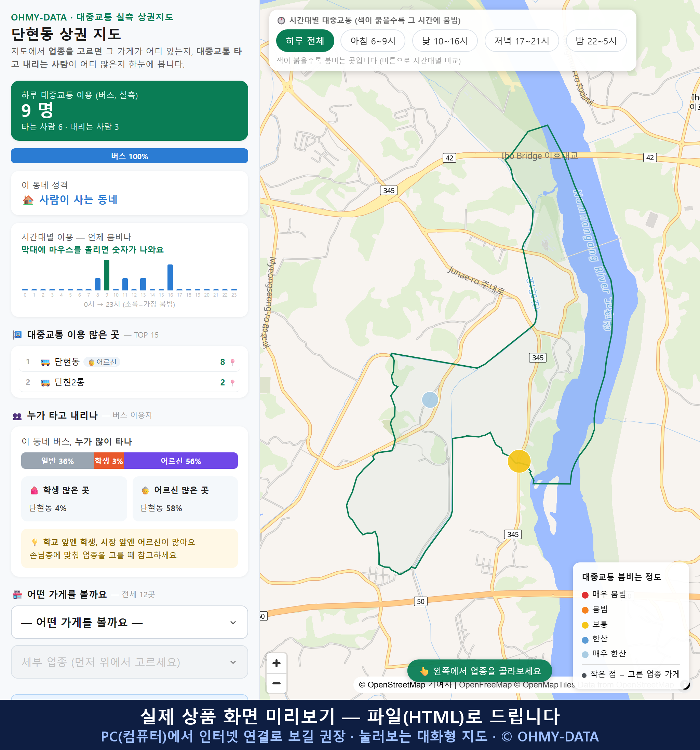
Task: Click the house icon by 사람이 사는 동네
Action: coord(28,200)
